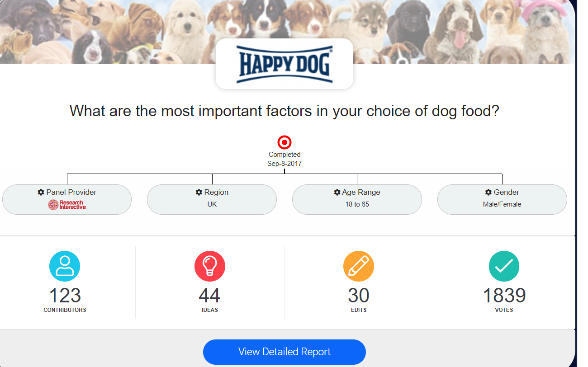Click the gear icon beside Age Range
588x367 pixels.
[x=337, y=192]
